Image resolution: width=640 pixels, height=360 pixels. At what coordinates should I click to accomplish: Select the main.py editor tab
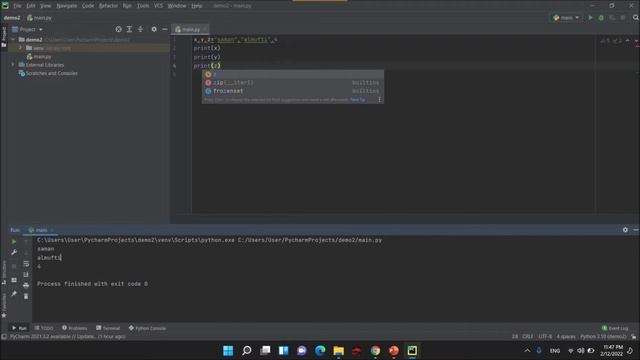coord(191,29)
